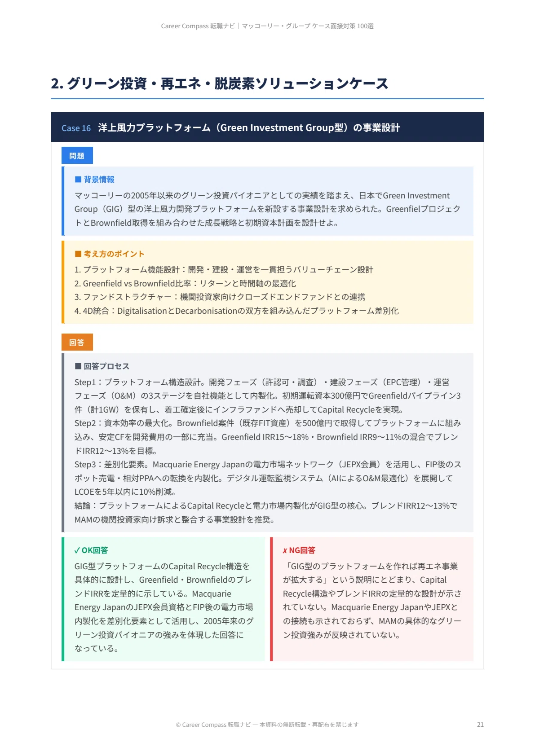Click the orange "回答" badge
This screenshot has width=535, height=756.
(x=77, y=342)
